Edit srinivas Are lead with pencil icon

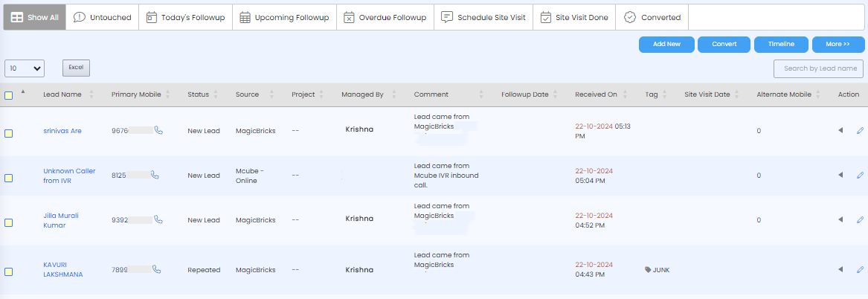pos(860,130)
